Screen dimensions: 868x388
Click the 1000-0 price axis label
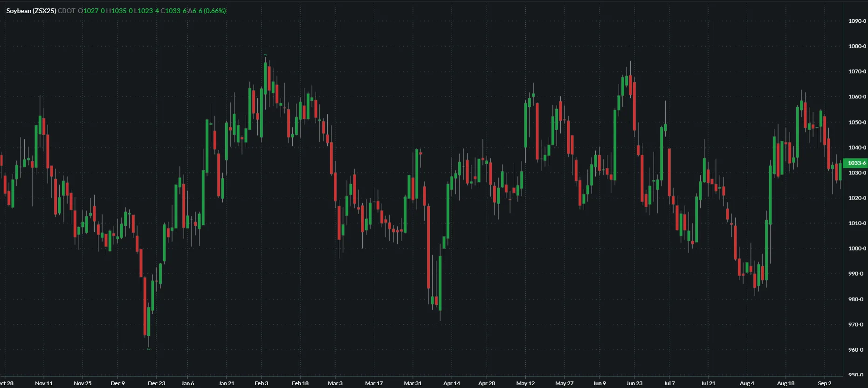[x=857, y=249]
